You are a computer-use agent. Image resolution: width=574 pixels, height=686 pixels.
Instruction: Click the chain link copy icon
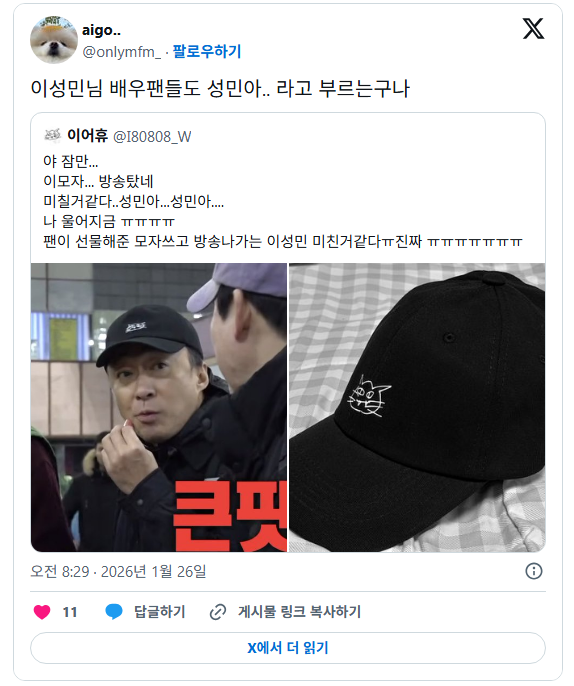coord(217,612)
